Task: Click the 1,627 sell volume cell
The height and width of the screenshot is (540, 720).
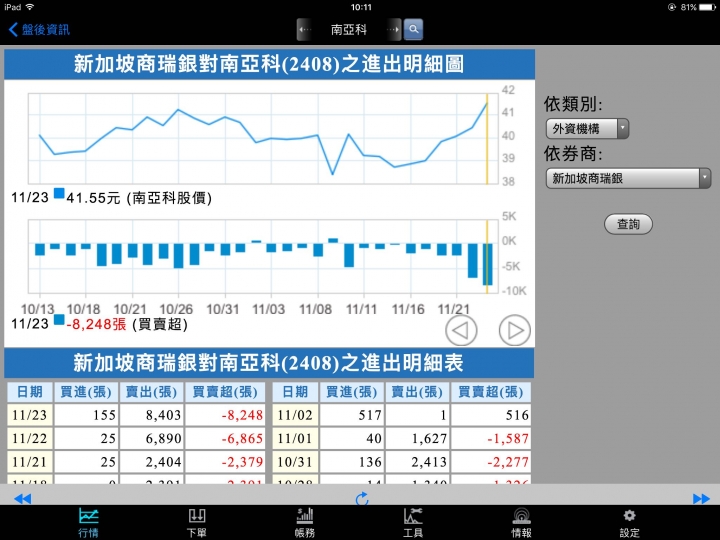Action: pyautogui.click(x=417, y=439)
